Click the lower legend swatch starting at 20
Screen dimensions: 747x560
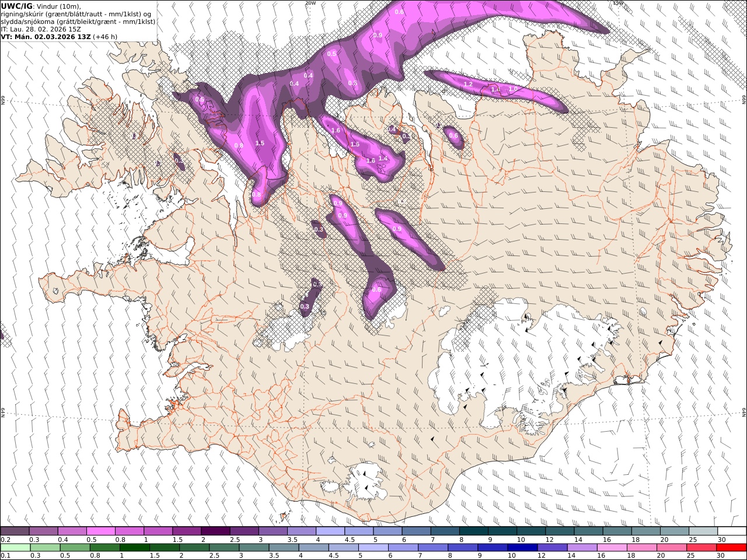(x=671, y=547)
